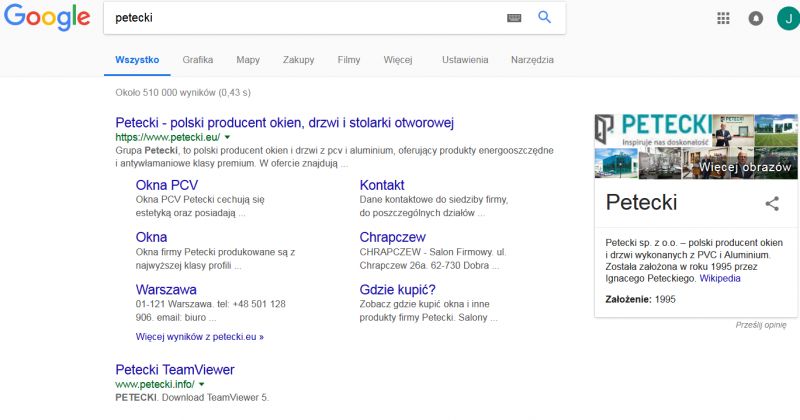Switch to the Zakupy tab

pyautogui.click(x=298, y=60)
